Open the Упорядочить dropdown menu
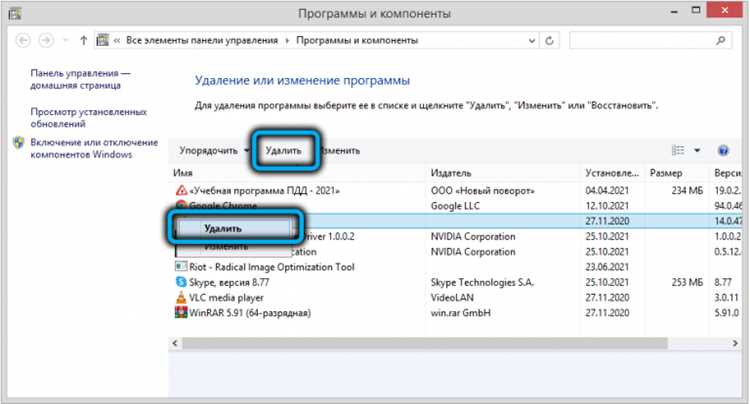750x404 pixels. coord(213,151)
